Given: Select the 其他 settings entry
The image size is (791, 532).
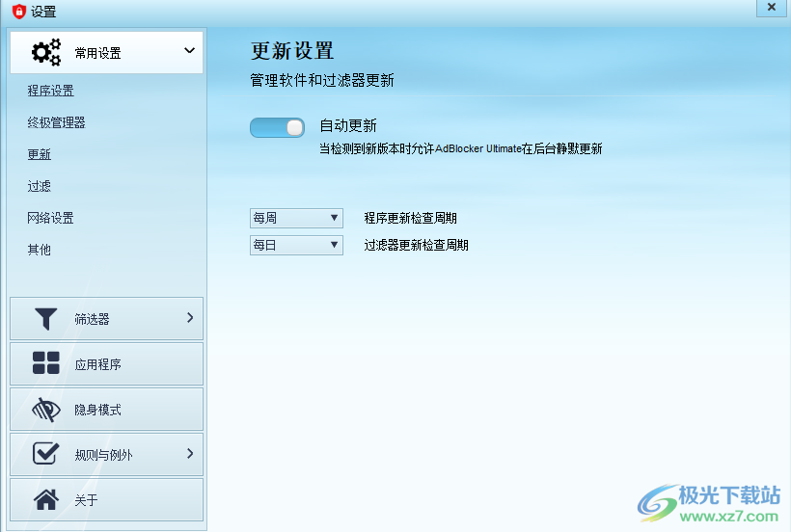Looking at the screenshot, I should 39,250.
